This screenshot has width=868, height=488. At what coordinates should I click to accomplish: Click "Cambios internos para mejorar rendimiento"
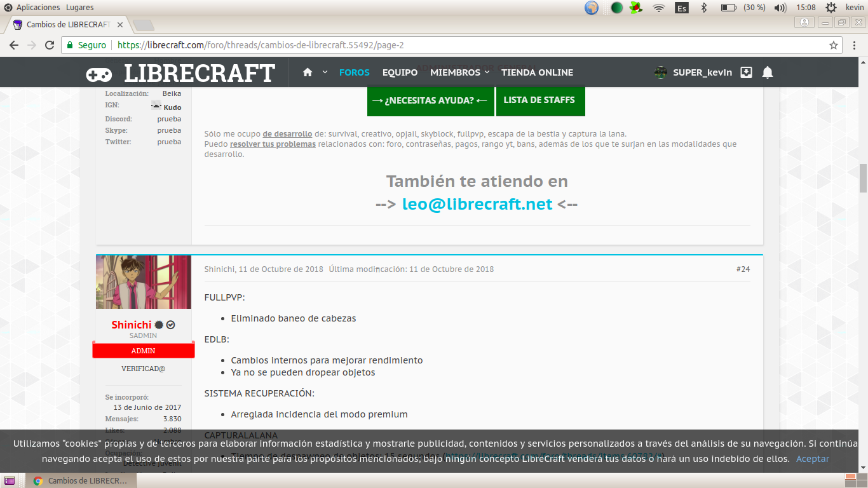coord(327,360)
